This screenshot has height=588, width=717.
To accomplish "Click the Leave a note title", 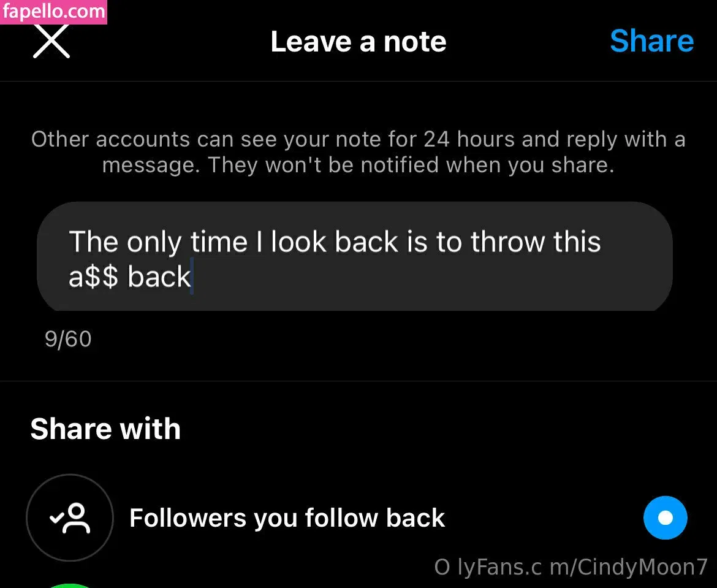I will 358,42.
